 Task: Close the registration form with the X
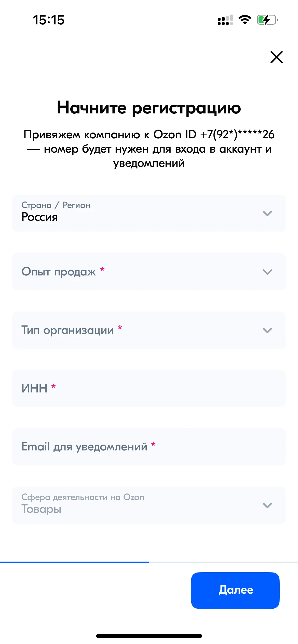pyautogui.click(x=276, y=57)
